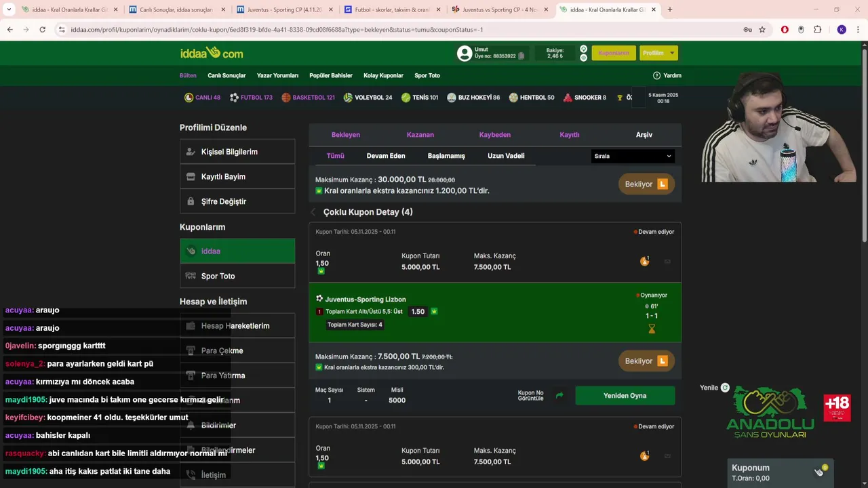Screen dimensions: 868x488
Task: Click the green Yeniden Oyna button
Action: pos(625,395)
